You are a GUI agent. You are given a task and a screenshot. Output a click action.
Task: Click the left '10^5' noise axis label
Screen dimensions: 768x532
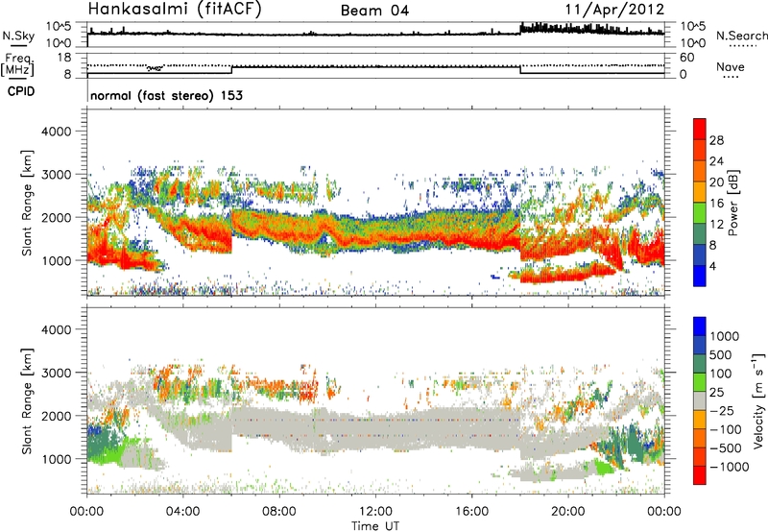click(59, 27)
